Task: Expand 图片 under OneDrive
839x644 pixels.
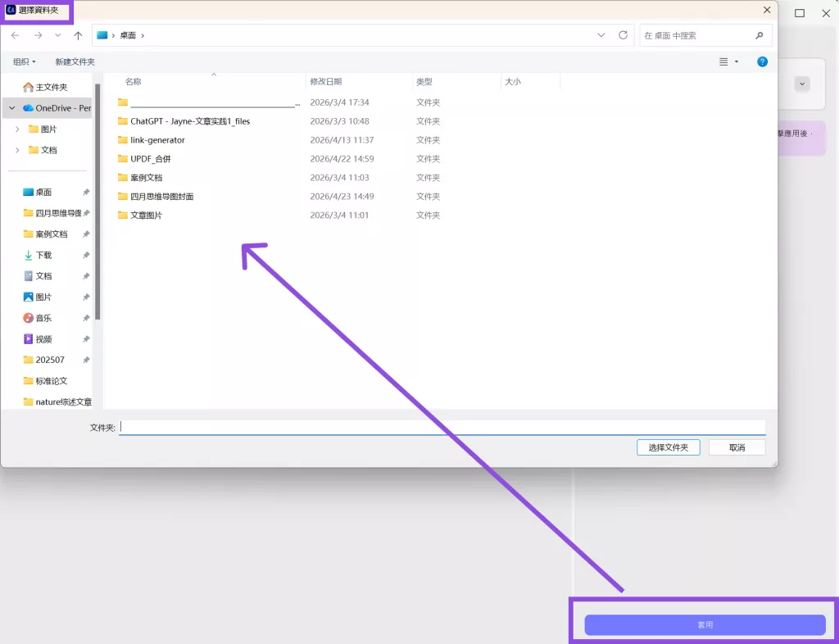Action: pyautogui.click(x=17, y=129)
